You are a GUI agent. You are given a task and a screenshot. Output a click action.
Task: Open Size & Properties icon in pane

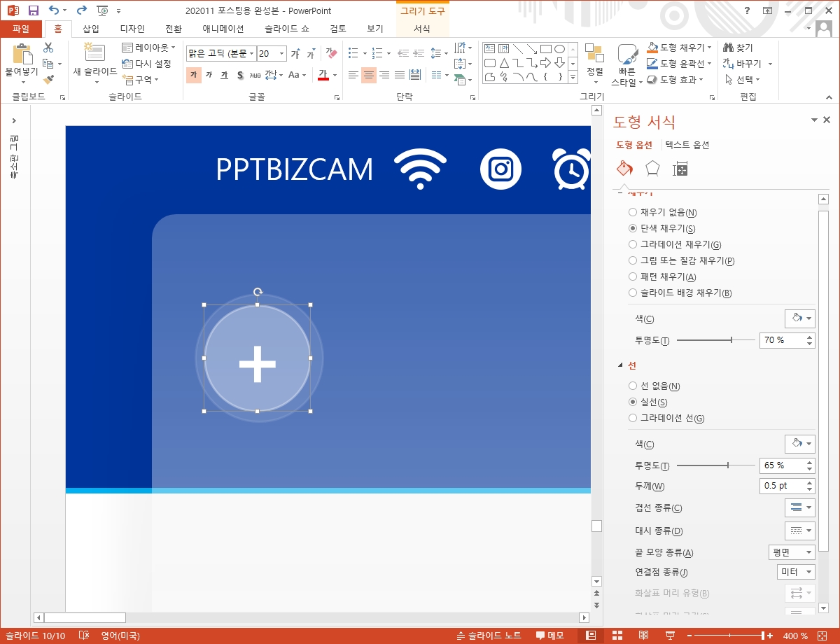(680, 169)
